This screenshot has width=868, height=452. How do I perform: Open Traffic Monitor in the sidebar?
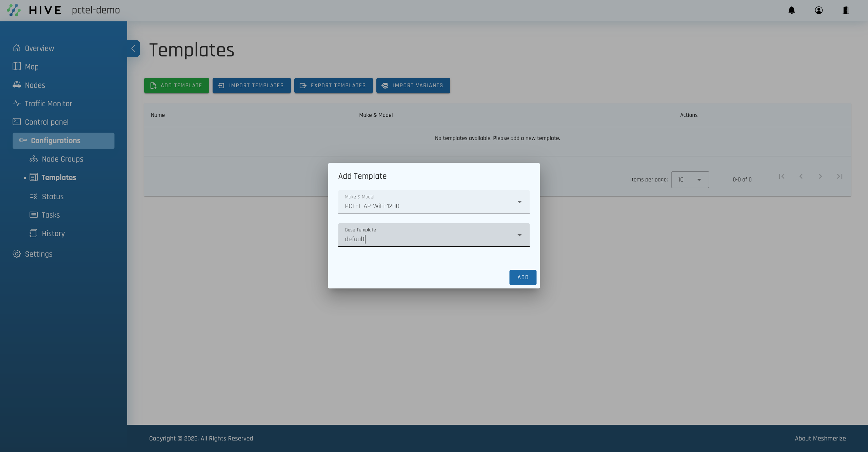[48, 103]
